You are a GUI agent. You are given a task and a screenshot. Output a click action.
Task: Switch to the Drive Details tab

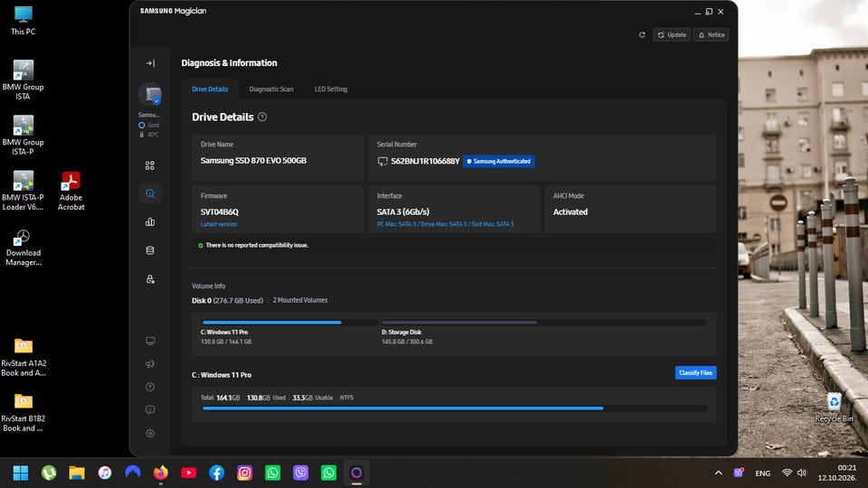coord(210,89)
